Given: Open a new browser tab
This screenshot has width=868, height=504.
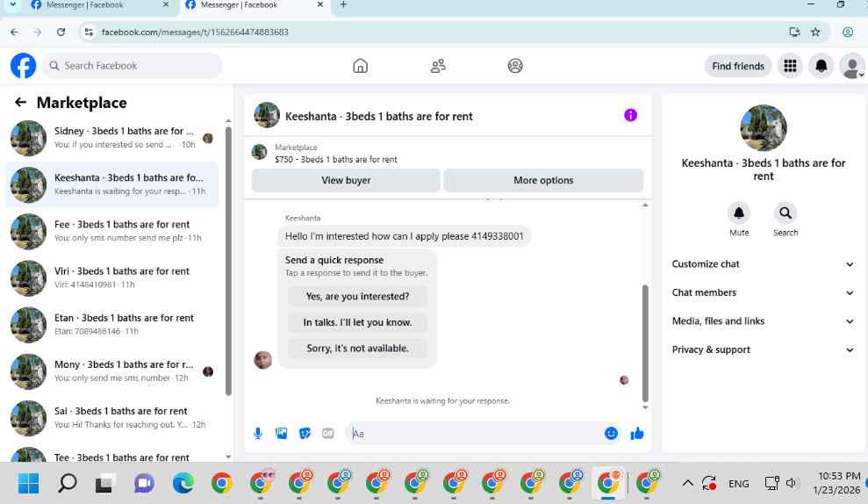Looking at the screenshot, I should tap(343, 5).
